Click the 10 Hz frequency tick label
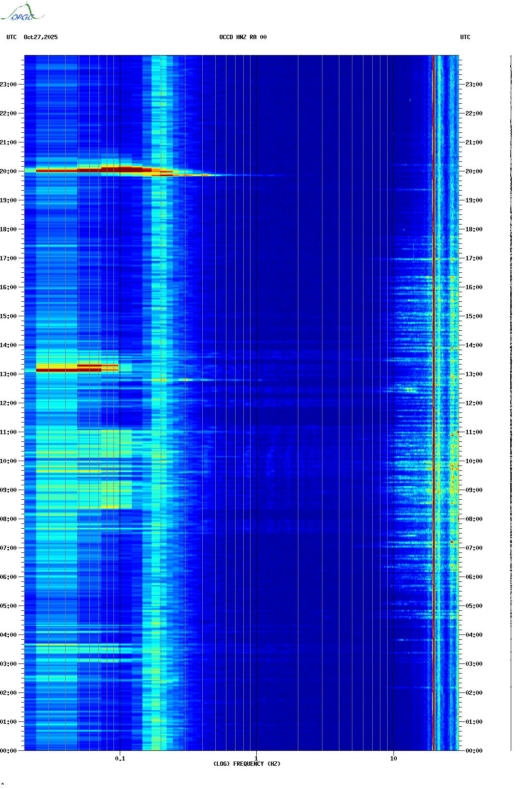532x789 pixels. tap(393, 759)
